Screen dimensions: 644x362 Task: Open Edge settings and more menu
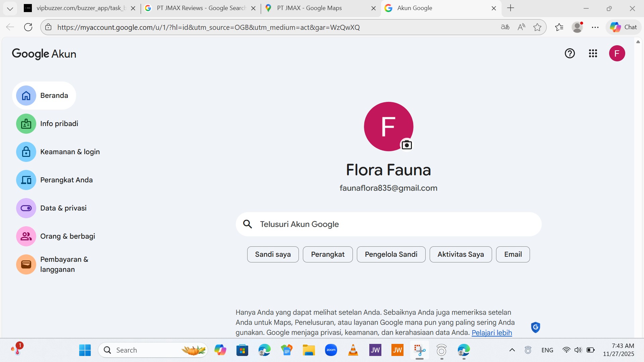[x=595, y=27]
